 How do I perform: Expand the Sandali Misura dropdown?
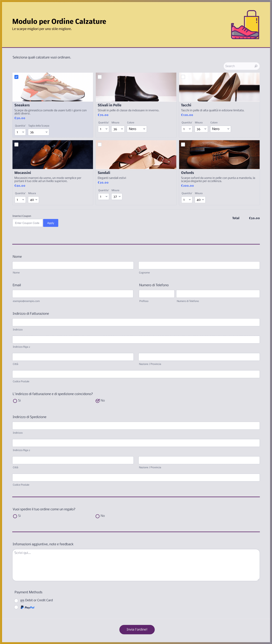[x=117, y=196]
